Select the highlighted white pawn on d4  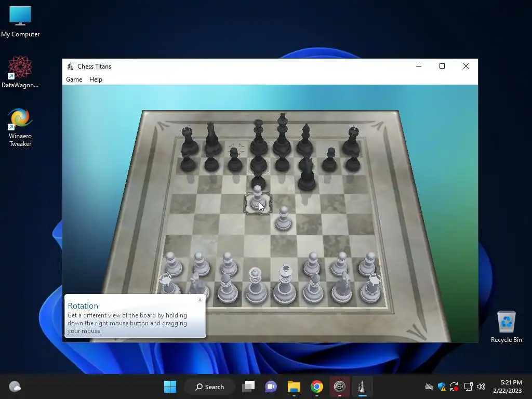[x=258, y=199]
